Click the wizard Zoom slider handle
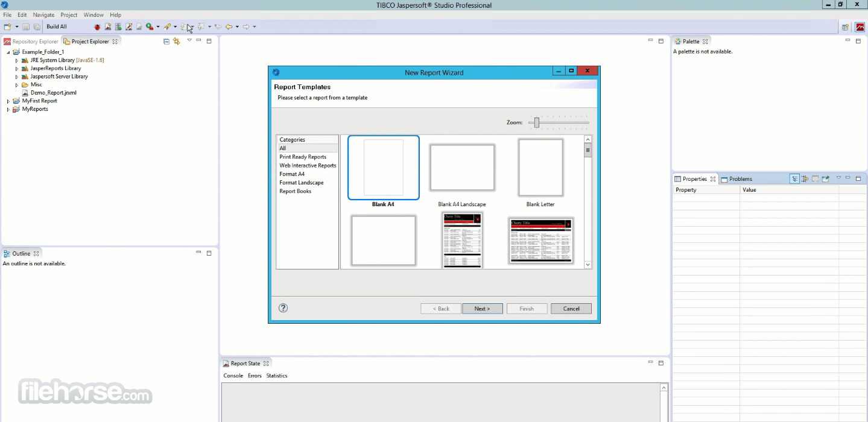Image resolution: width=868 pixels, height=422 pixels. pos(536,122)
